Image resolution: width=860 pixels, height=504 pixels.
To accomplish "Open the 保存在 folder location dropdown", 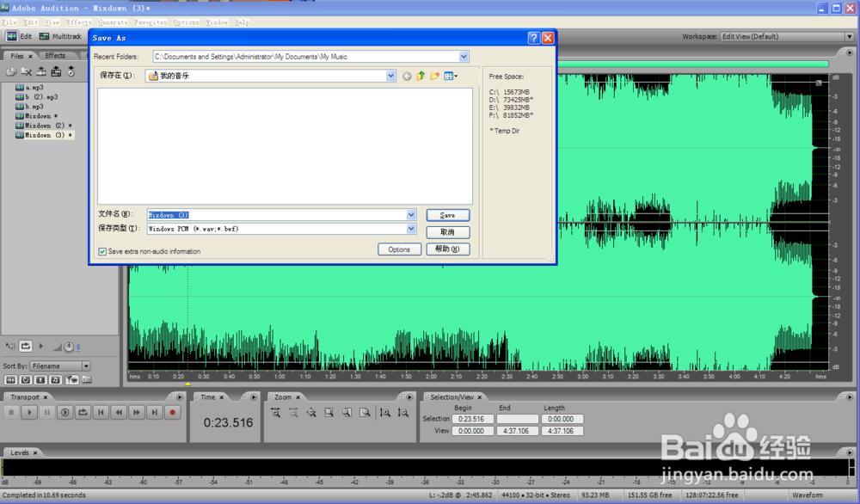I will pyautogui.click(x=390, y=76).
